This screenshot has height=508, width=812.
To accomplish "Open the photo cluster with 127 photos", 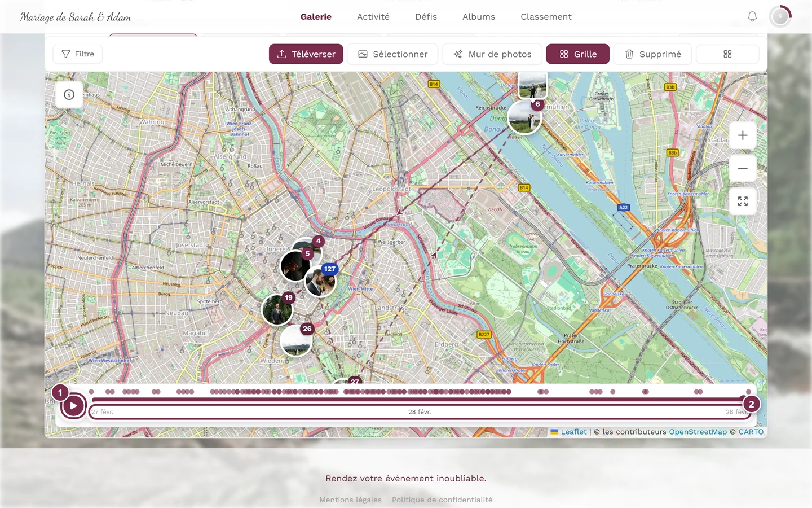I will 321,281.
